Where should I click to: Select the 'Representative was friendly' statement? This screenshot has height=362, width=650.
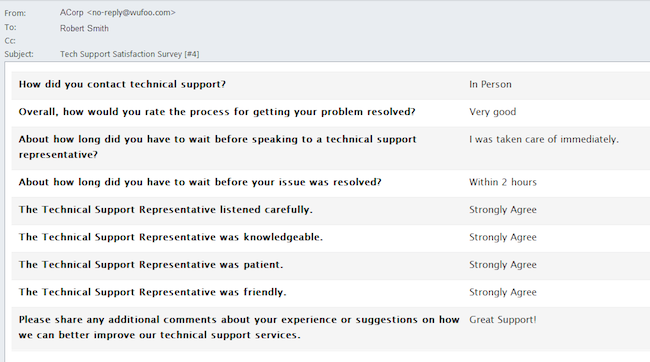[x=153, y=292]
